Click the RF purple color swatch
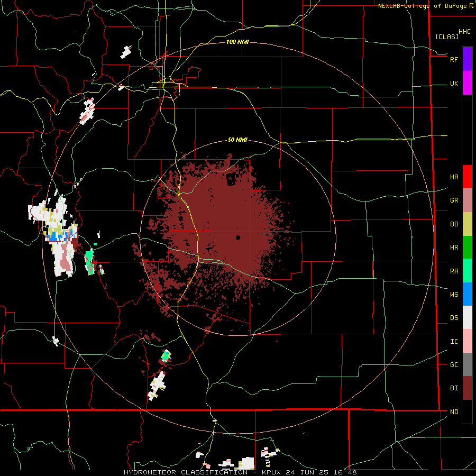This screenshot has width=476, height=476. pyautogui.click(x=467, y=59)
